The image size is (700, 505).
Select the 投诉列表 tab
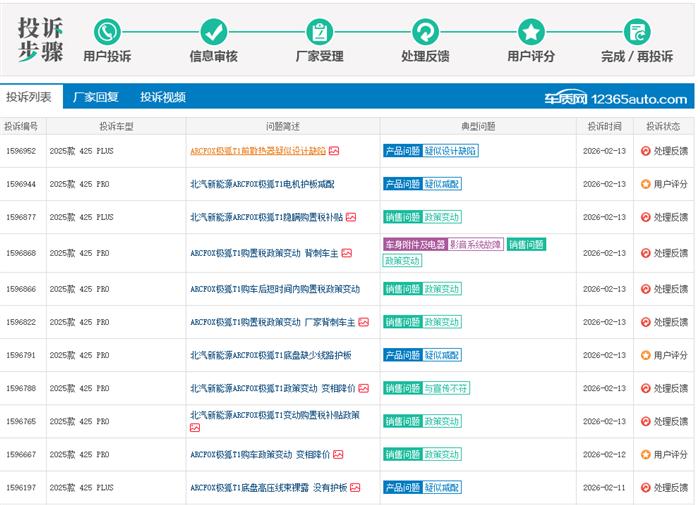[x=29, y=97]
